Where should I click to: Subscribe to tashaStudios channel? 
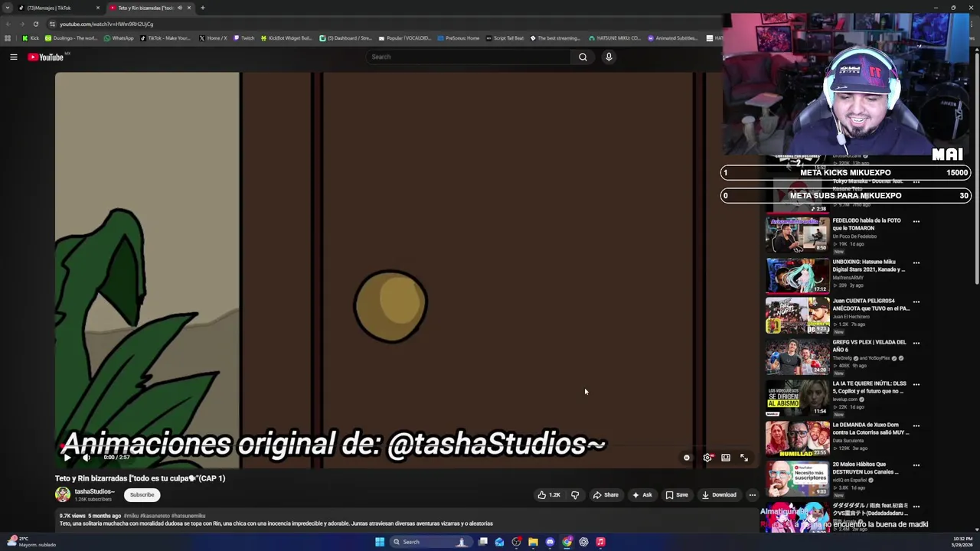pyautogui.click(x=142, y=494)
